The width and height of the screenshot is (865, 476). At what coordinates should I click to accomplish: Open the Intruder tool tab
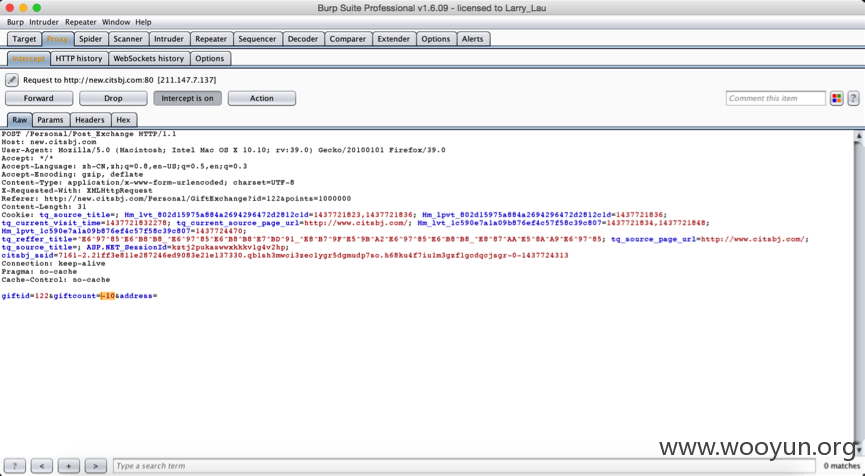tap(169, 39)
